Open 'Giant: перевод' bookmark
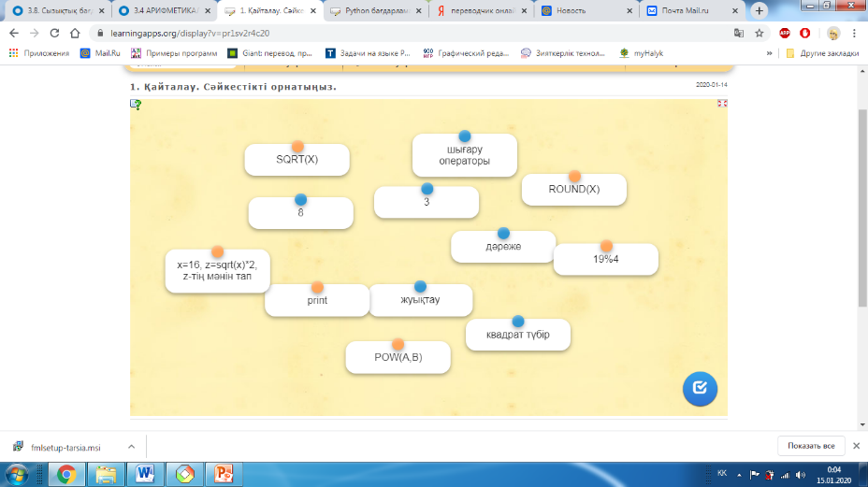The height and width of the screenshot is (487, 868). click(x=270, y=53)
